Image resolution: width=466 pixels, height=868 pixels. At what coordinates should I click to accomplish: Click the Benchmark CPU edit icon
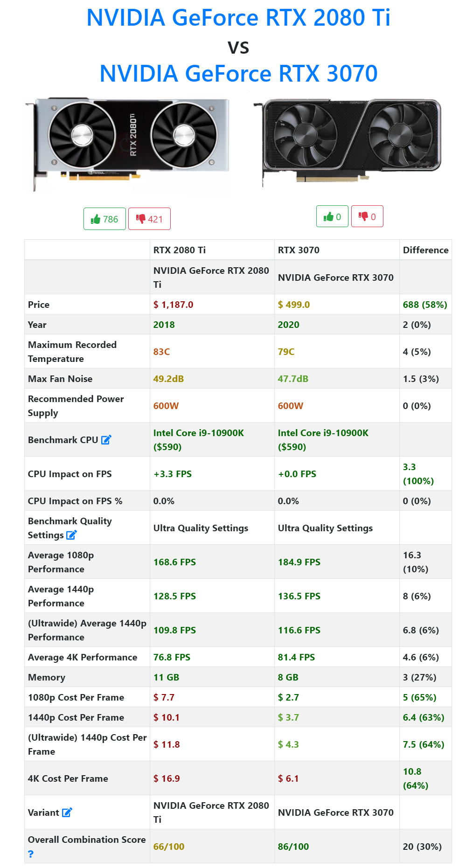tap(106, 439)
